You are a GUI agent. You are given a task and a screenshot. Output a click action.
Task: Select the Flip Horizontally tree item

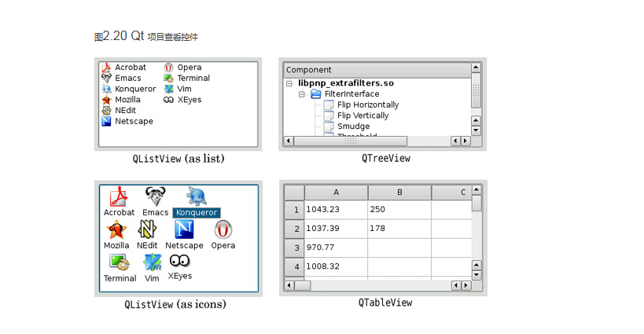[x=367, y=105]
